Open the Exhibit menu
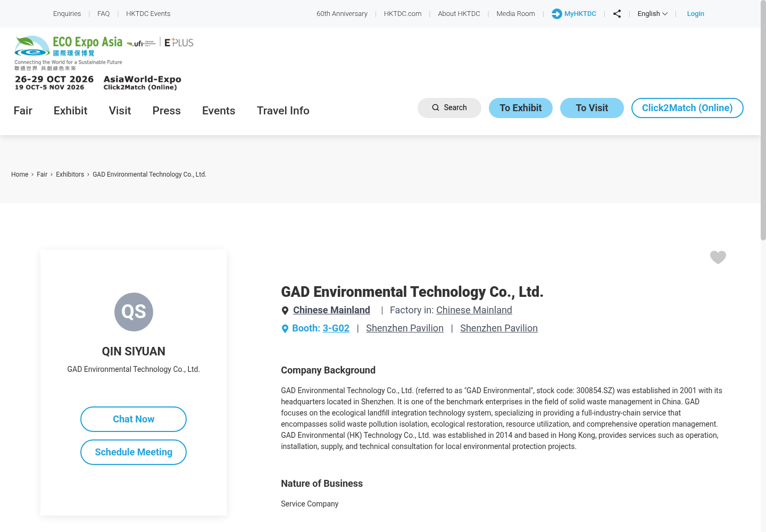The width and height of the screenshot is (766, 532). click(70, 111)
